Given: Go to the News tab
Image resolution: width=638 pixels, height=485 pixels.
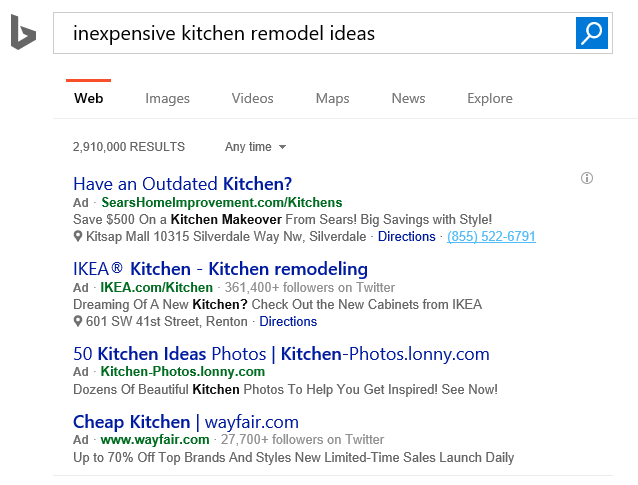Looking at the screenshot, I should 408,98.
